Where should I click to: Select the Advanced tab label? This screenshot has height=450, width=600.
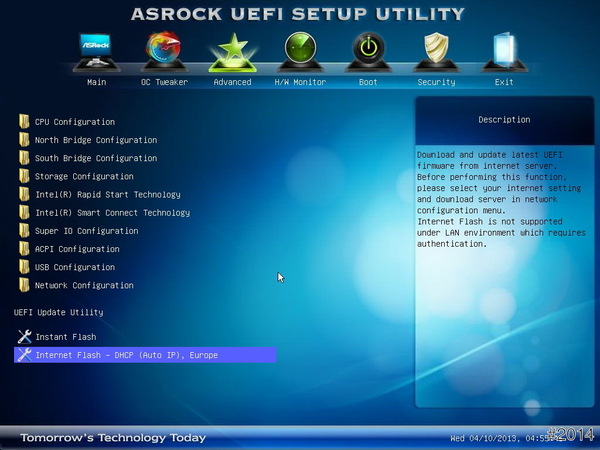pos(233,82)
